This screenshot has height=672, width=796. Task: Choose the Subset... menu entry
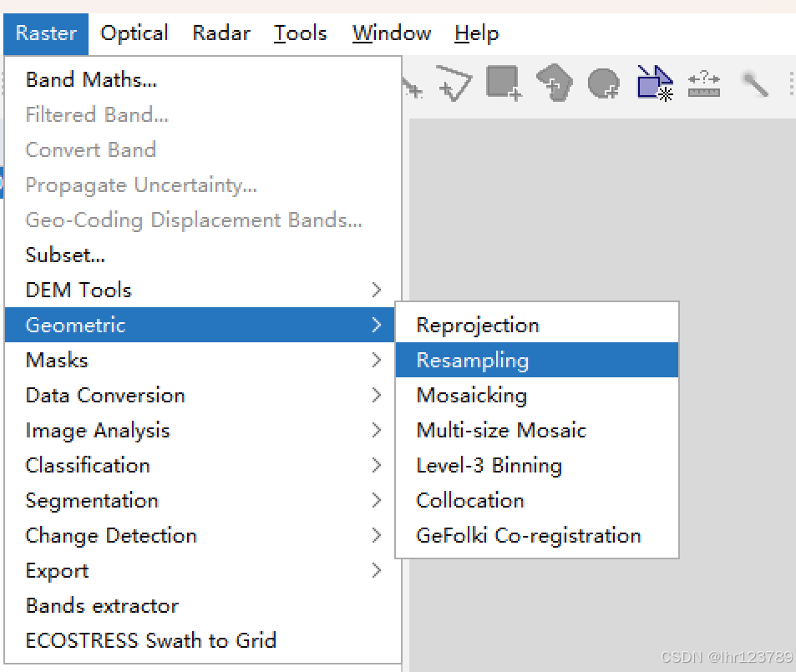203,255
